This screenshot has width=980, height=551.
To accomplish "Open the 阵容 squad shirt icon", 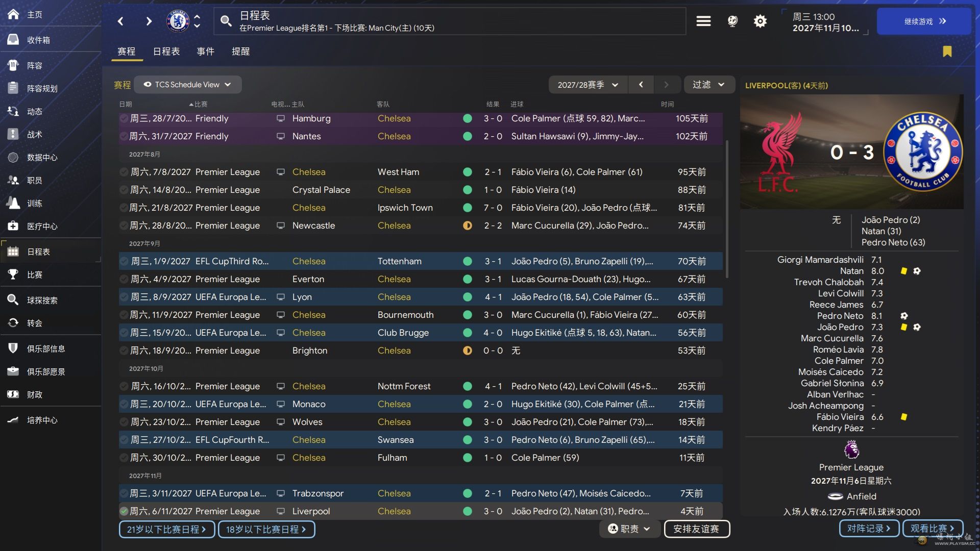I will click(x=13, y=65).
